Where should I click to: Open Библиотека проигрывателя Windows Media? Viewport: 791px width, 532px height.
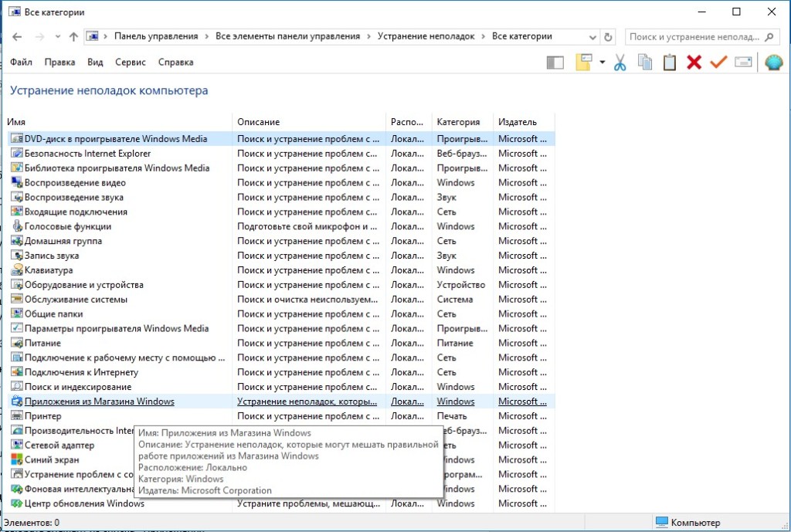tap(117, 168)
